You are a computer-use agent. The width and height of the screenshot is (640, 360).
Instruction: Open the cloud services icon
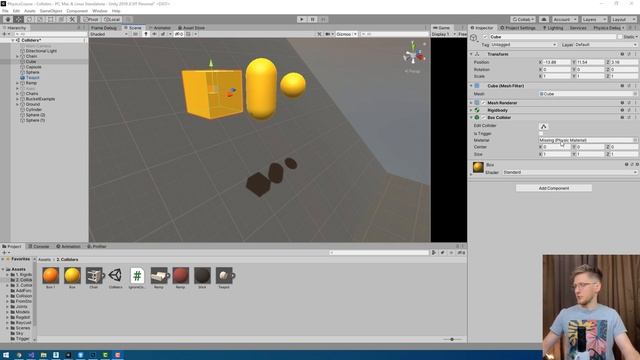pyautogui.click(x=544, y=19)
